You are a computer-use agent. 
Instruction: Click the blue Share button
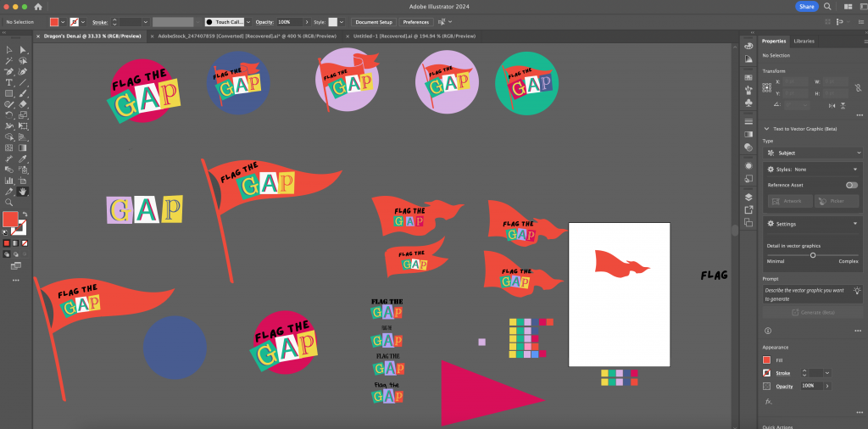pos(807,7)
